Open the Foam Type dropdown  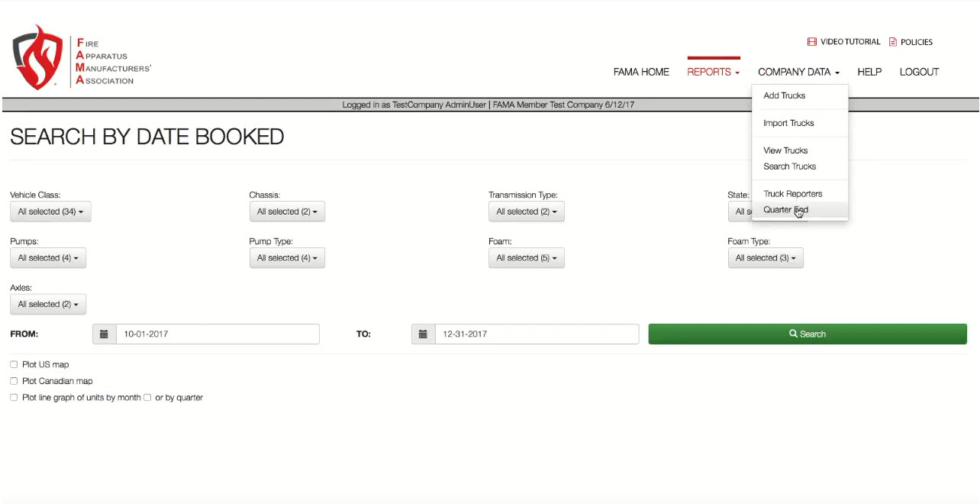pos(765,258)
